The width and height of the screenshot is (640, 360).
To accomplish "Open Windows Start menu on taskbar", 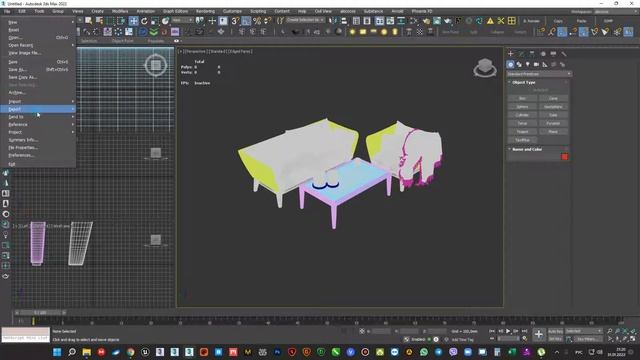I will tap(57, 352).
